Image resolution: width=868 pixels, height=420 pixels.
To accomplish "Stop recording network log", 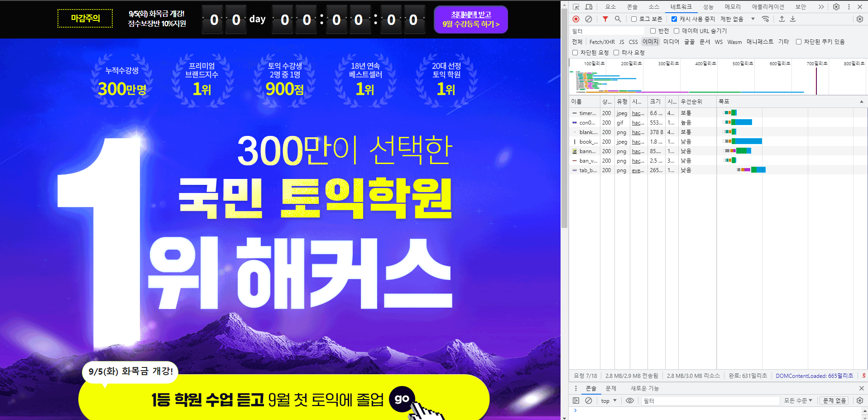I will click(576, 19).
